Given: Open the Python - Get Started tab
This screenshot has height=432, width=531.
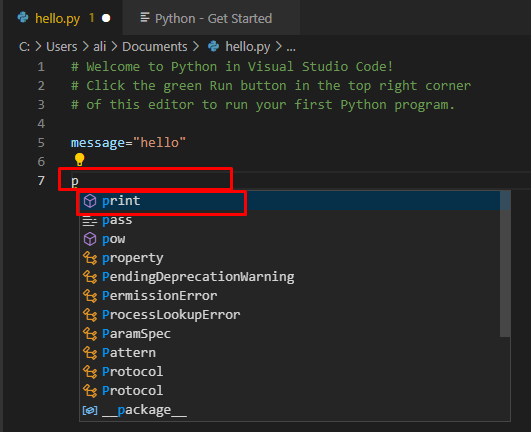Looking at the screenshot, I should point(211,18).
